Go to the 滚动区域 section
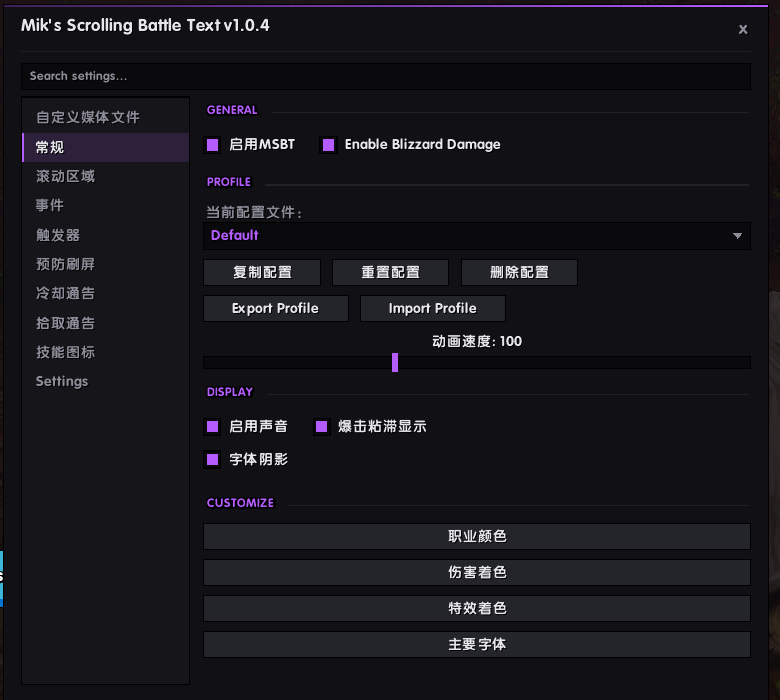The image size is (780, 700). 105,176
